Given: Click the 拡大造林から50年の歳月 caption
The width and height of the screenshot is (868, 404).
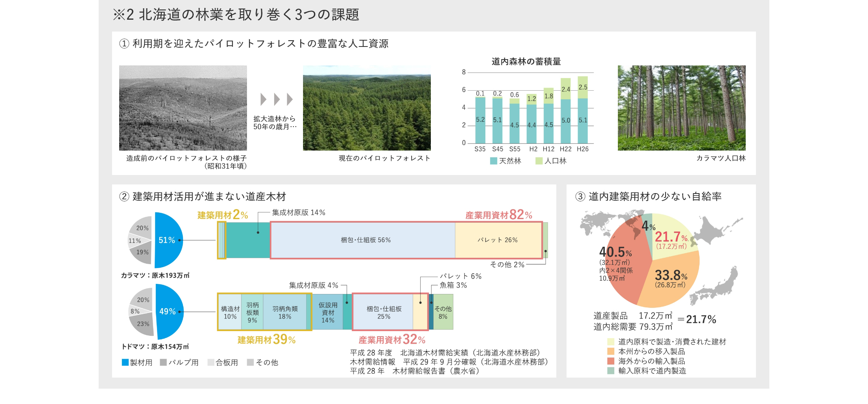Looking at the screenshot, I should (x=275, y=123).
